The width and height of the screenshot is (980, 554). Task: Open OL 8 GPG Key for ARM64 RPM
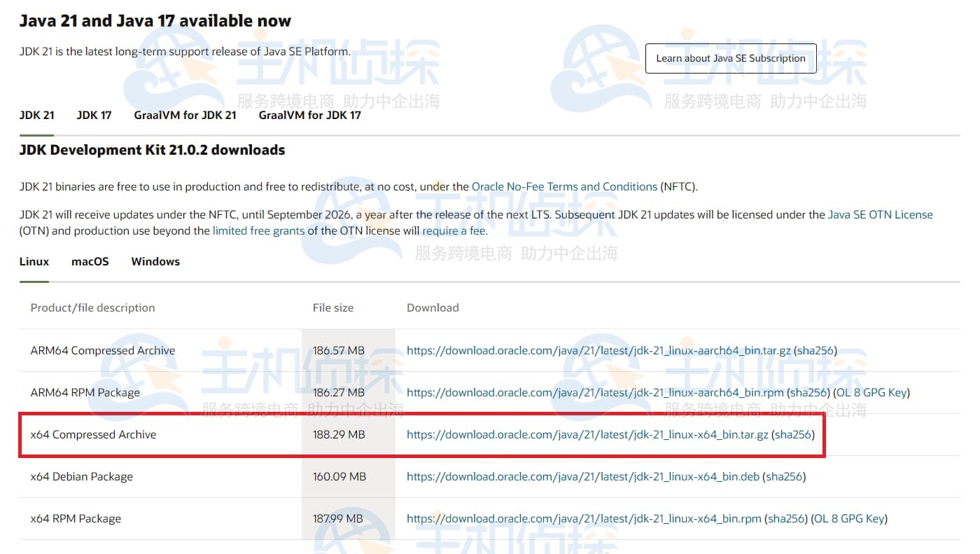pos(872,392)
